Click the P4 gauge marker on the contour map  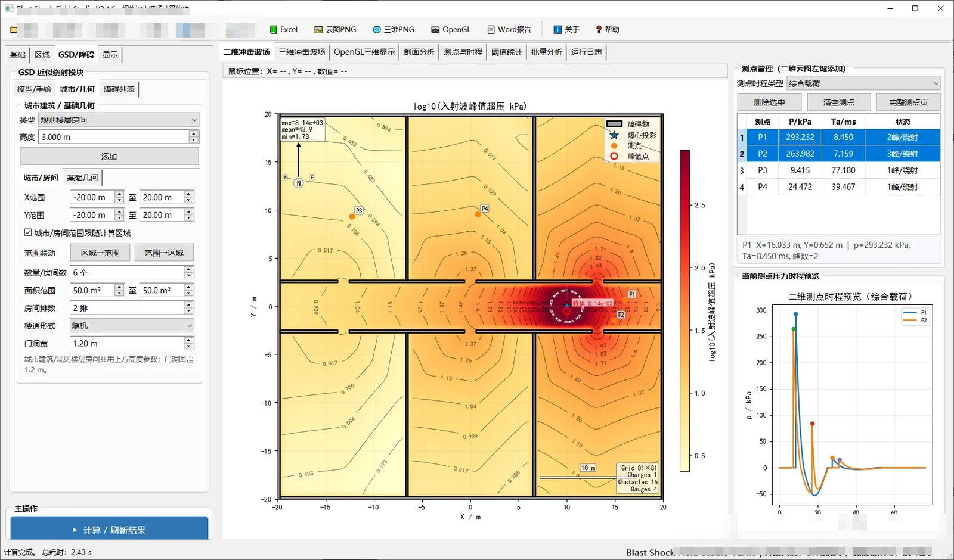click(x=478, y=214)
